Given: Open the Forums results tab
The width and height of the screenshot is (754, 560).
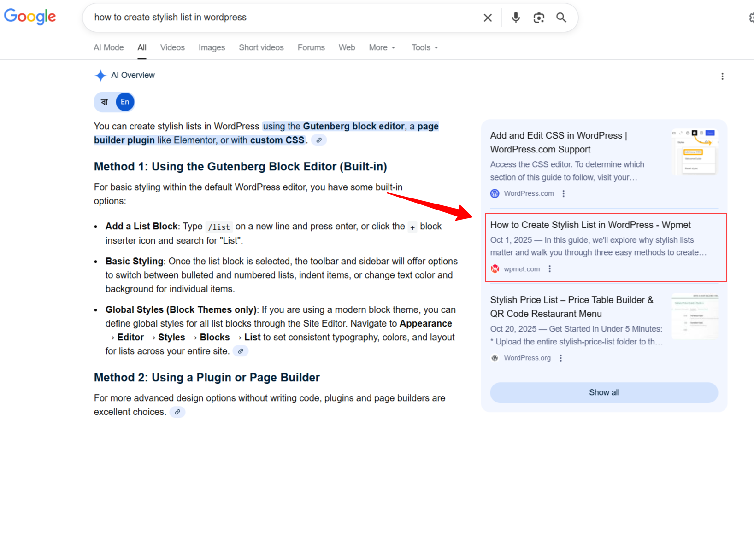Looking at the screenshot, I should (311, 47).
